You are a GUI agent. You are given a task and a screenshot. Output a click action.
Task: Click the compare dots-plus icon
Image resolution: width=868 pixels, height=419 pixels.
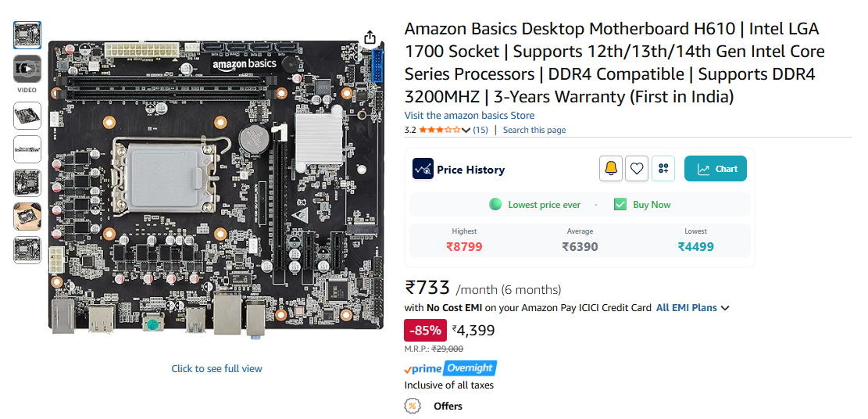[x=663, y=169]
